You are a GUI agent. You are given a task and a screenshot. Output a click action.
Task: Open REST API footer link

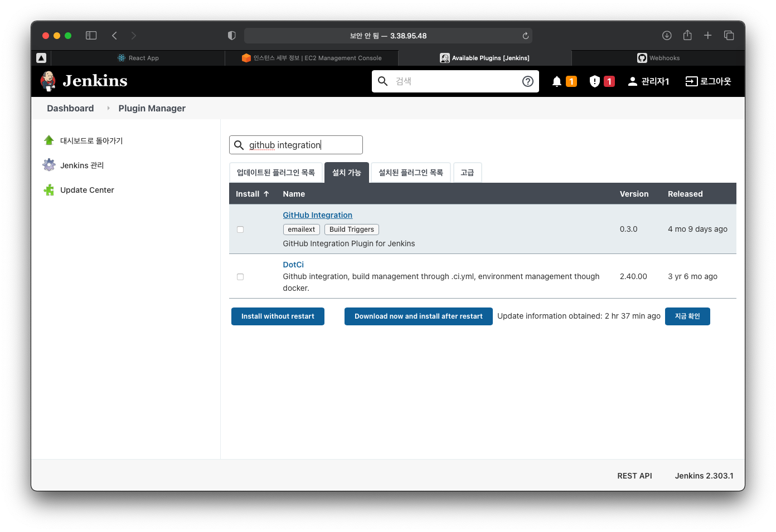pyautogui.click(x=634, y=476)
